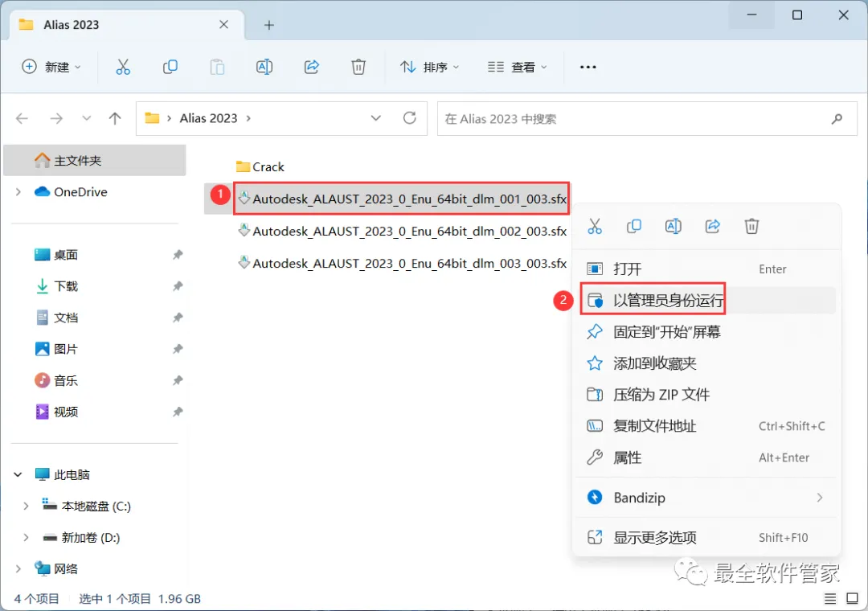This screenshot has width=868, height=611.
Task: Expand the address bar history dropdown
Action: point(376,118)
